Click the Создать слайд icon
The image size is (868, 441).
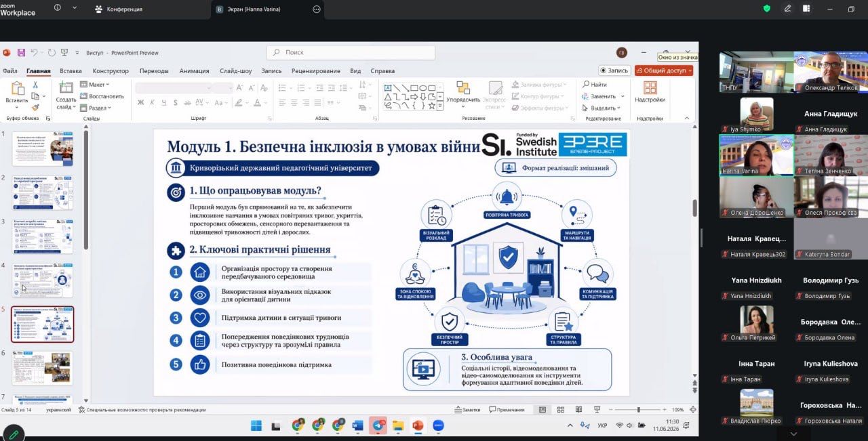pyautogui.click(x=66, y=87)
